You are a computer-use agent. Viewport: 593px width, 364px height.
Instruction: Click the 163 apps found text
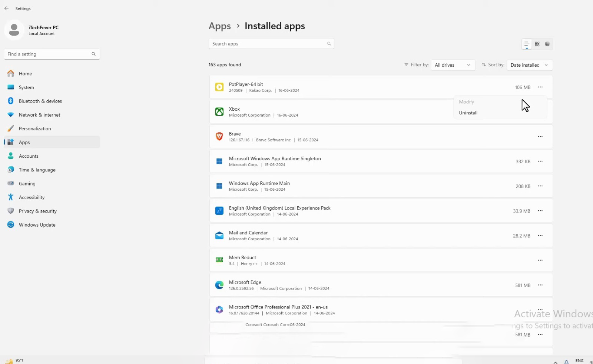click(x=225, y=65)
